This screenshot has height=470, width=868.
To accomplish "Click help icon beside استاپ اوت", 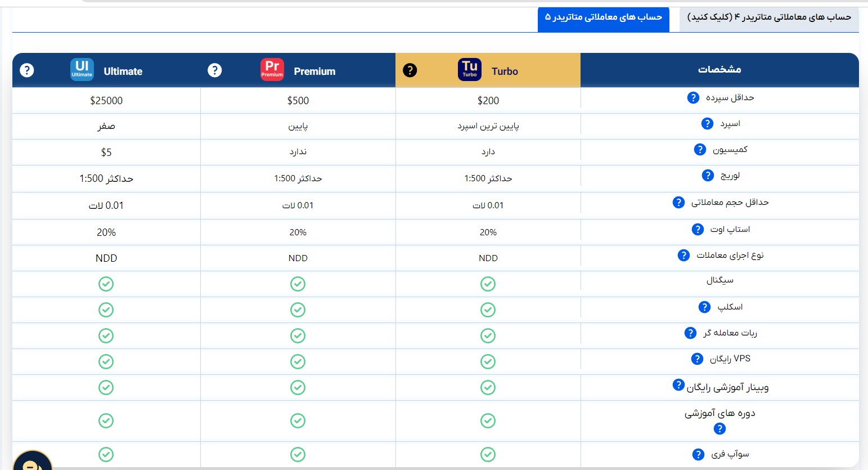I will tap(698, 230).
